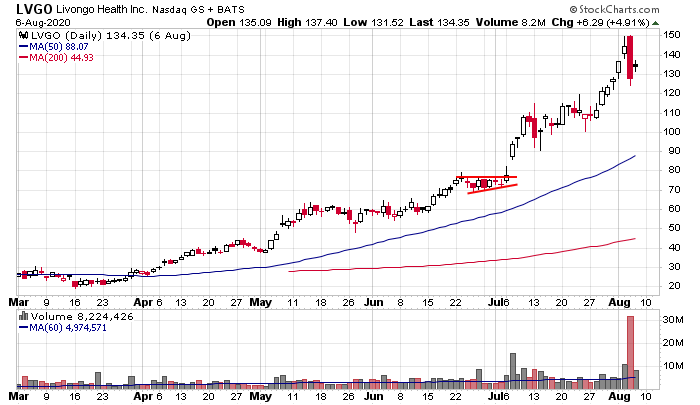Click the MA(50) 88.07 legend entry

click(x=59, y=46)
